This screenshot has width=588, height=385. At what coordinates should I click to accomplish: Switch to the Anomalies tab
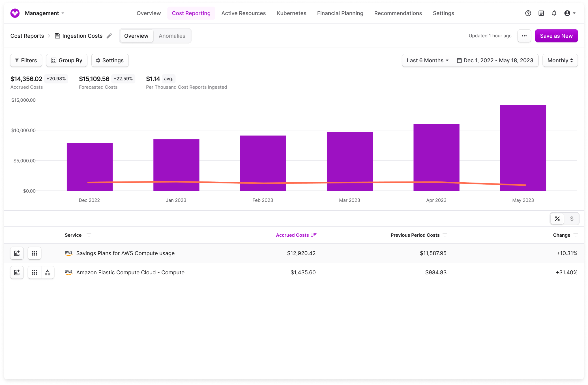[x=172, y=36]
